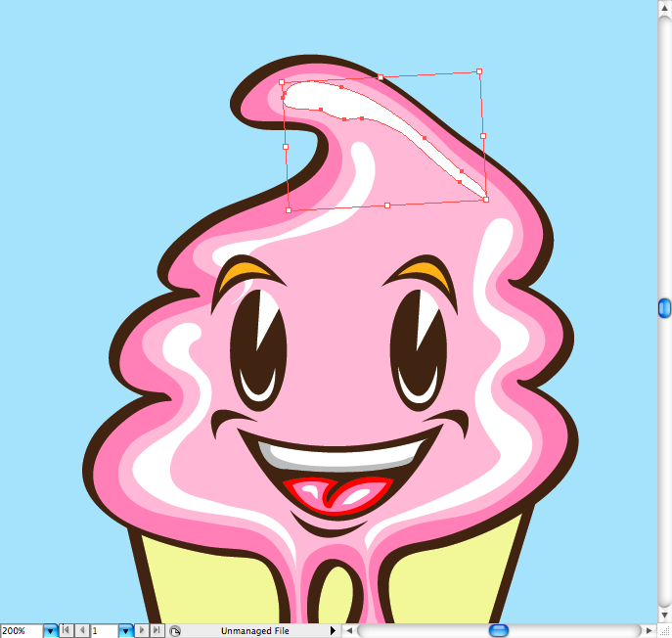Expand the status bar options arrow

(x=334, y=631)
